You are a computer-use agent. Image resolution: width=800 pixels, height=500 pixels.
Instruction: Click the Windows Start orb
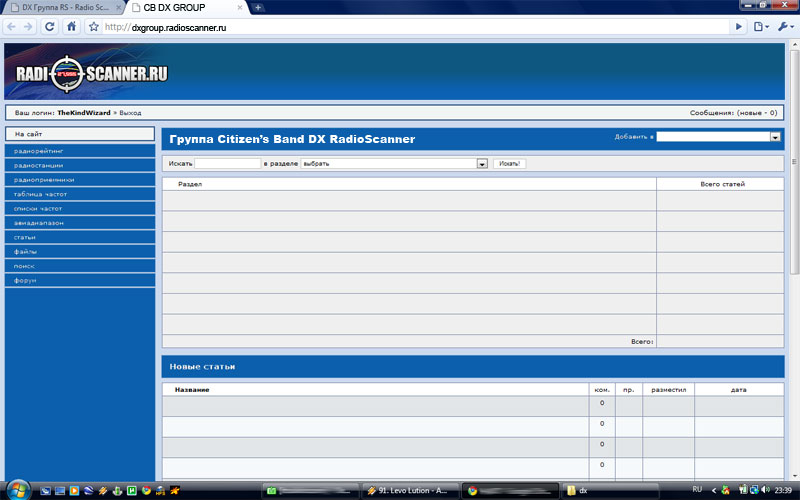point(18,490)
